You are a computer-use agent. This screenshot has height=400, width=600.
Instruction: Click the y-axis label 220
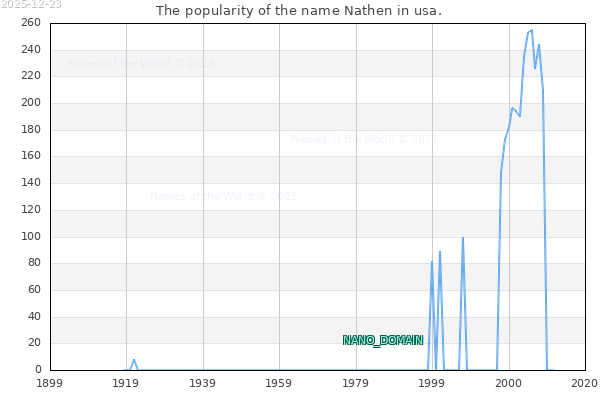pyautogui.click(x=31, y=75)
